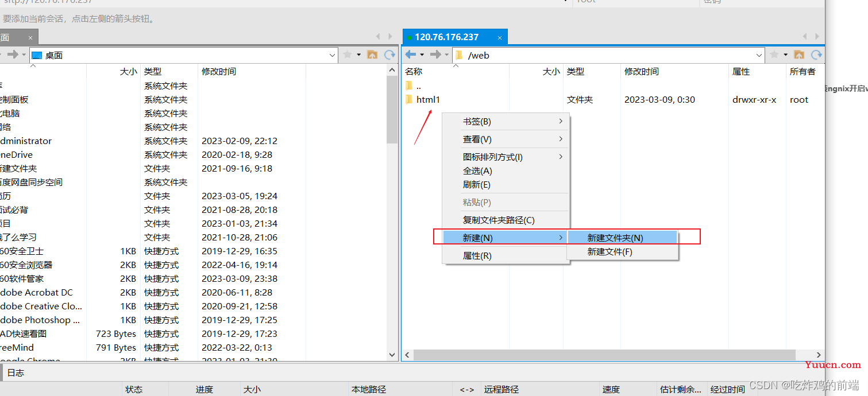
Task: Open local forward-history dropdown arrow
Action: pyautogui.click(x=24, y=55)
